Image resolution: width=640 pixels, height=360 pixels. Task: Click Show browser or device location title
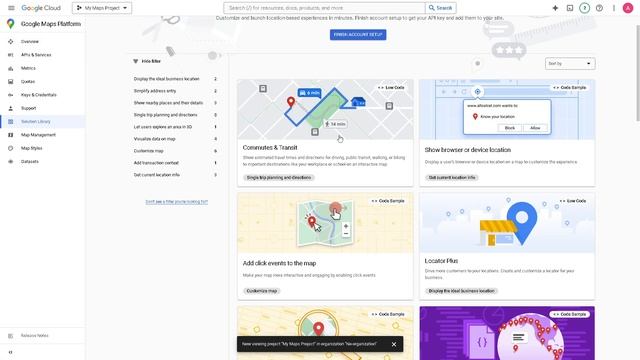click(x=467, y=150)
